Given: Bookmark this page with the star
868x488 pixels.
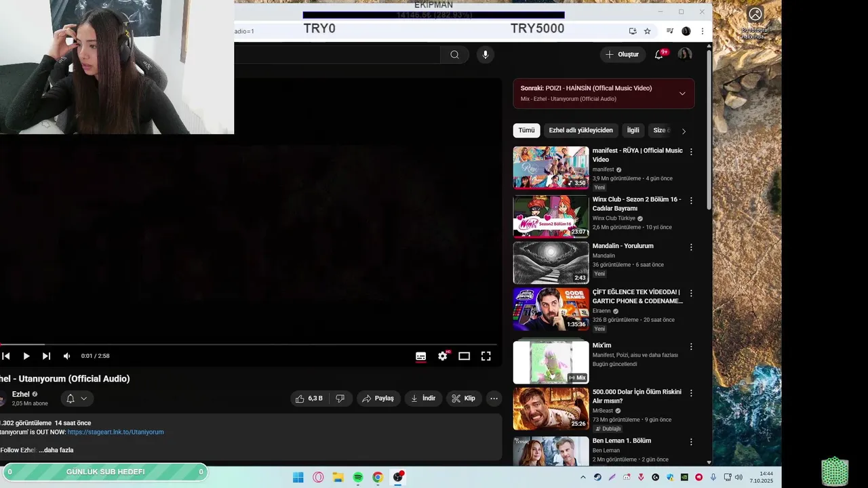Looking at the screenshot, I should click(648, 31).
